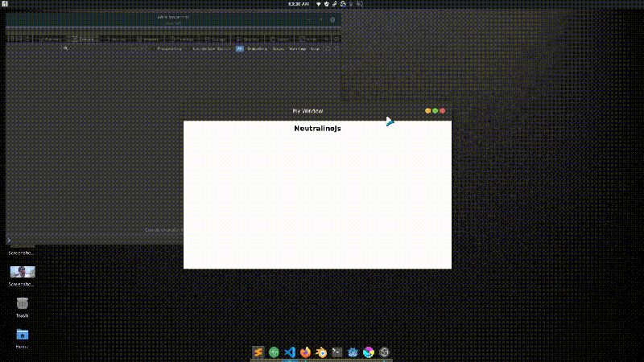The image size is (644, 362).
Task: Click the yellow minimize button of My Window
Action: (x=428, y=111)
